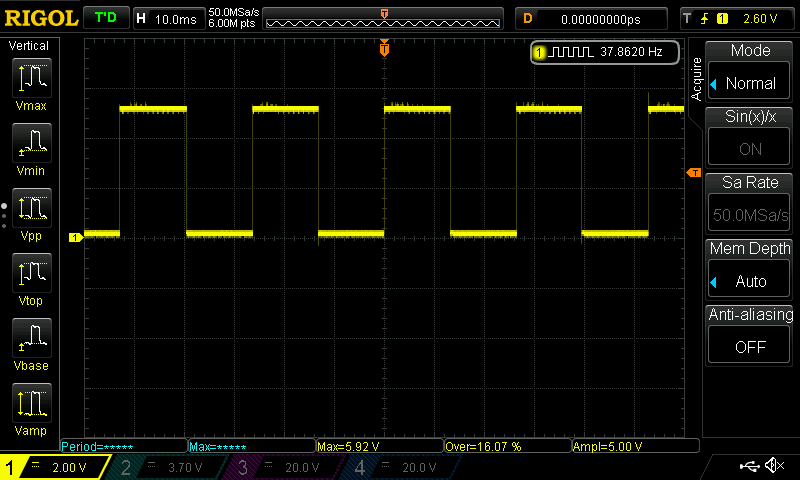The height and width of the screenshot is (480, 800).
Task: Click the T'D trigger status indicator
Action: coord(105,17)
